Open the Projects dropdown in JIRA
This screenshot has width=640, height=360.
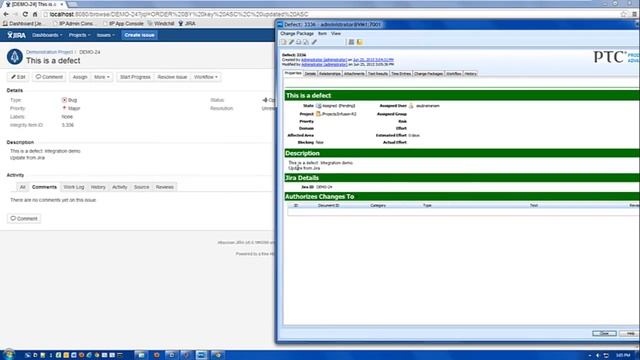point(79,35)
